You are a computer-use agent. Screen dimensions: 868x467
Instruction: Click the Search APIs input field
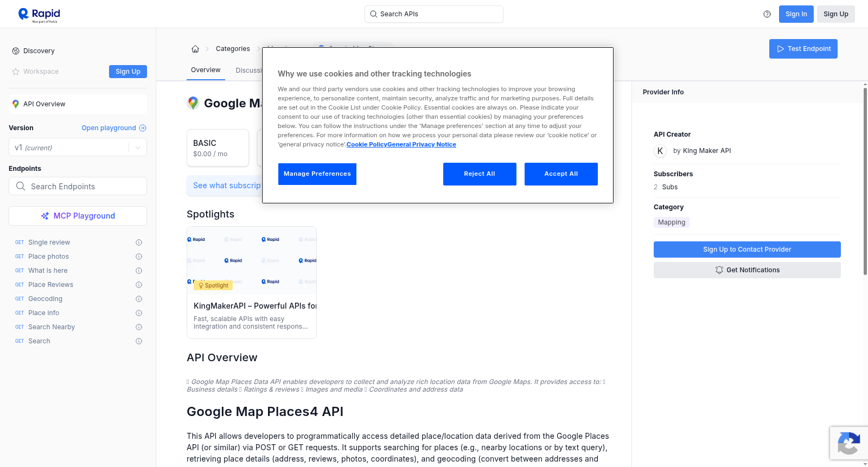click(434, 14)
